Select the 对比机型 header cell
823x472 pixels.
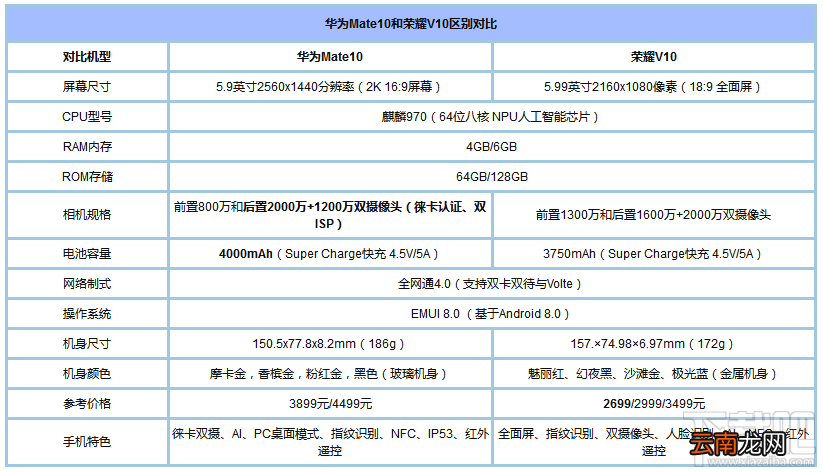(87, 57)
